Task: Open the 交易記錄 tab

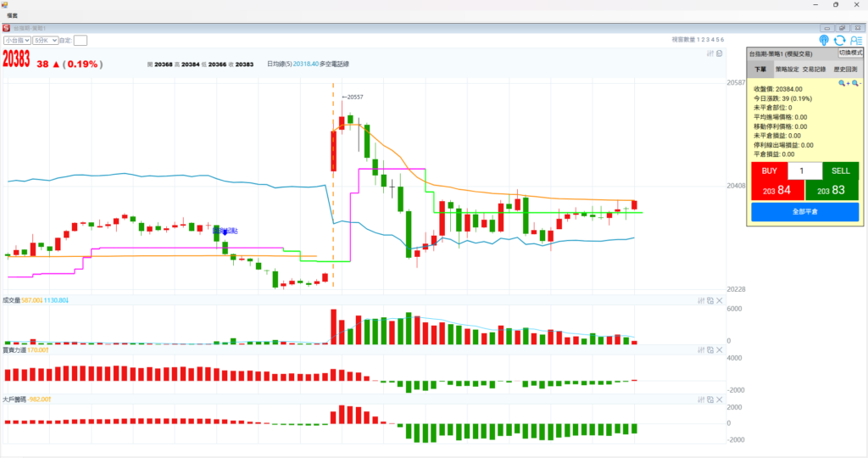Action: click(815, 69)
